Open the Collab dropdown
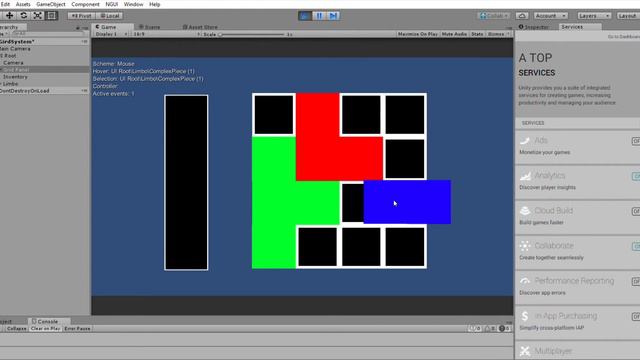Screen dimensions: 640x360 point(494,16)
